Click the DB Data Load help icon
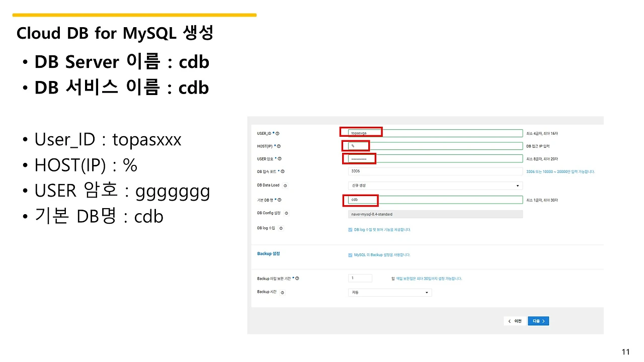The image size is (644, 362). (285, 186)
